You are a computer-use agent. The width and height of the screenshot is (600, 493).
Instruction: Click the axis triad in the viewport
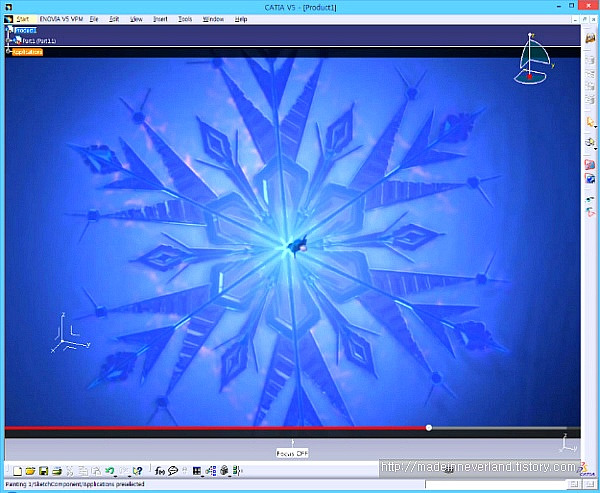(x=70, y=333)
